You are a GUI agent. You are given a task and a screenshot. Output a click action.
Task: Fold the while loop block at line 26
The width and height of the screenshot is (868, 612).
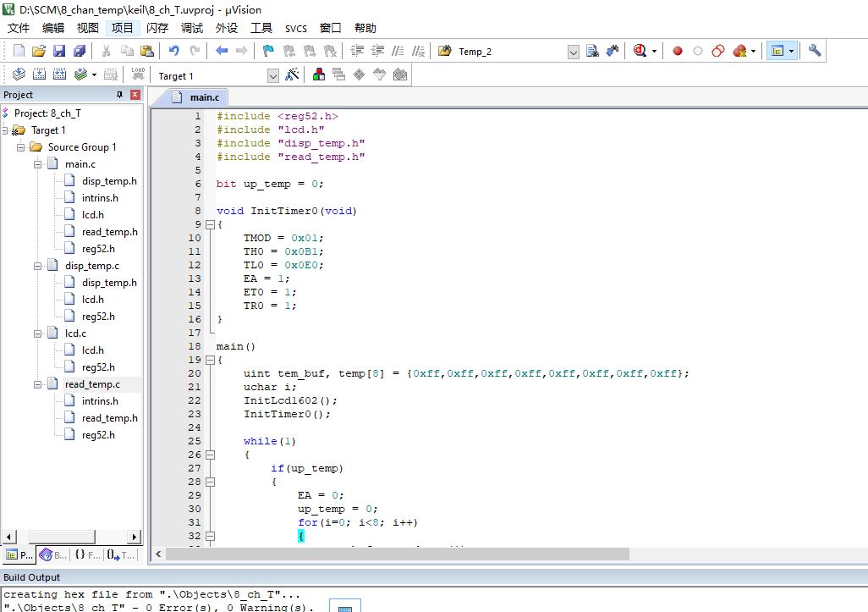pos(210,455)
